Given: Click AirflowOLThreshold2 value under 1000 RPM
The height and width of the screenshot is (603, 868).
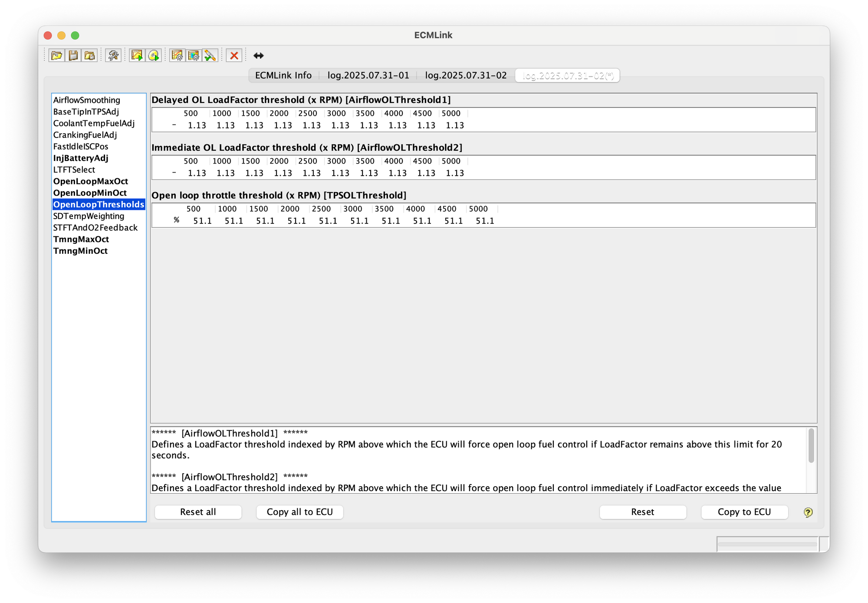Looking at the screenshot, I should point(225,173).
